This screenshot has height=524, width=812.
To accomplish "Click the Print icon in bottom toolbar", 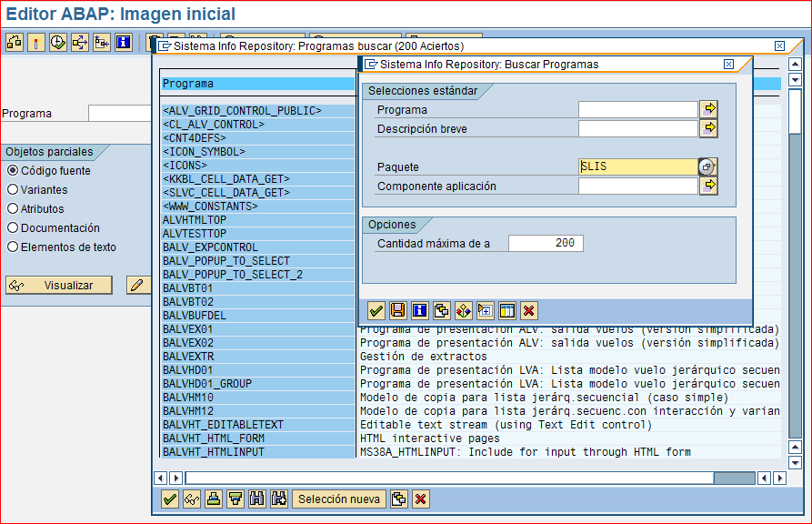I will [x=214, y=499].
